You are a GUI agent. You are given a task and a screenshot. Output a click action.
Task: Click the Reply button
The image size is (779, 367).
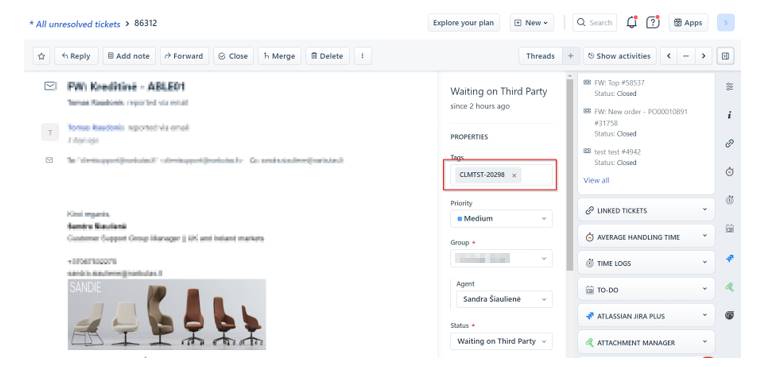click(76, 56)
